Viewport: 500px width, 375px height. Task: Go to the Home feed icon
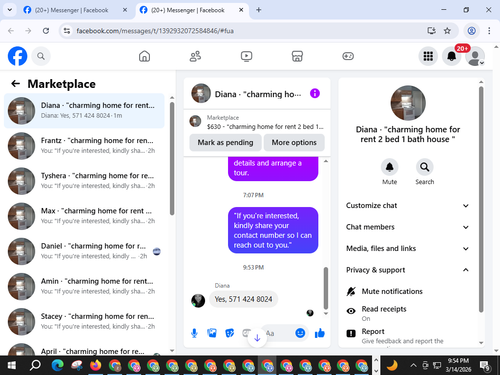(x=144, y=56)
